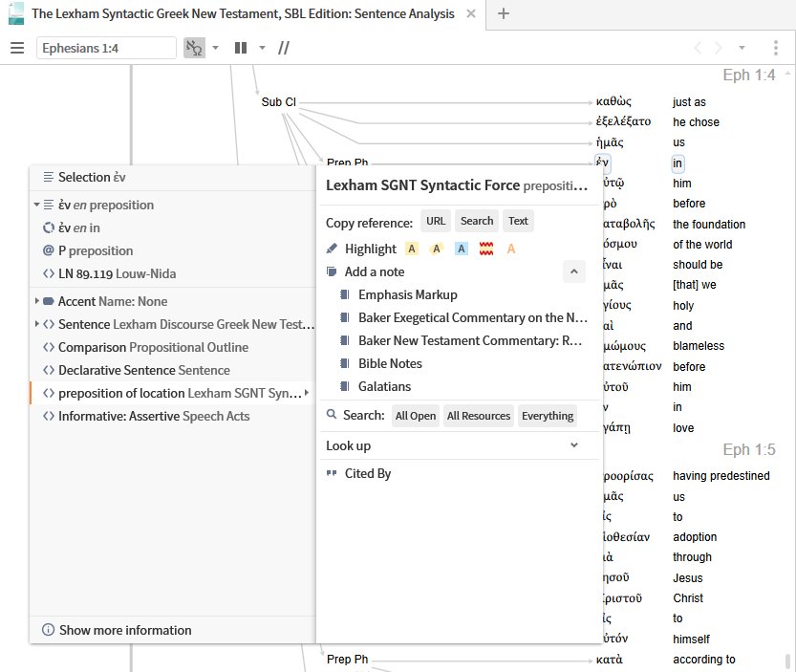This screenshot has height=672, width=796.
Task: Open interlinear options dropdown arrow
Action: pos(215,48)
